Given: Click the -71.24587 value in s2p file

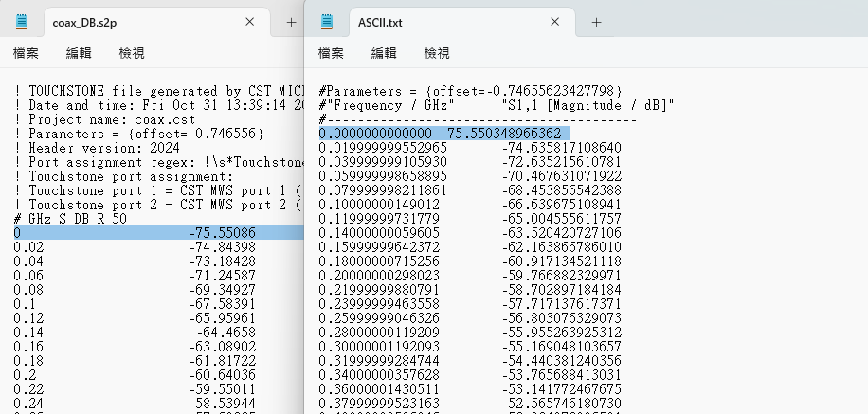Looking at the screenshot, I should [223, 276].
